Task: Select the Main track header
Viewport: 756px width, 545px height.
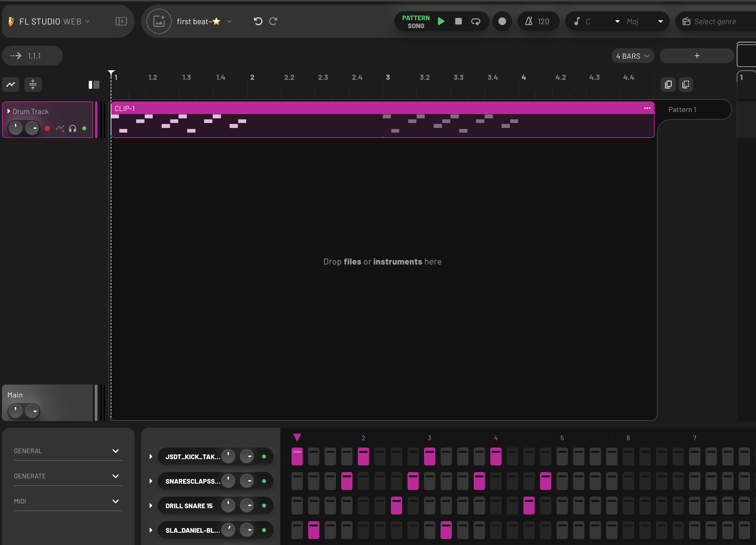Action: point(47,402)
